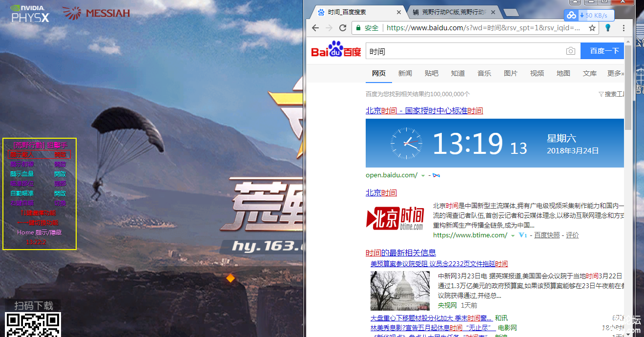Viewport: 644px width, 337px height.
Task: Toggle 顯示敵人 option in cheat overlay
Action: point(40,154)
